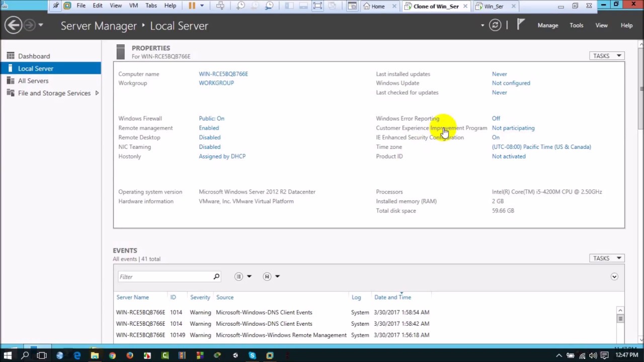Image resolution: width=644 pixels, height=362 pixels.
Task: Expand File and Storage Services
Action: (97, 93)
